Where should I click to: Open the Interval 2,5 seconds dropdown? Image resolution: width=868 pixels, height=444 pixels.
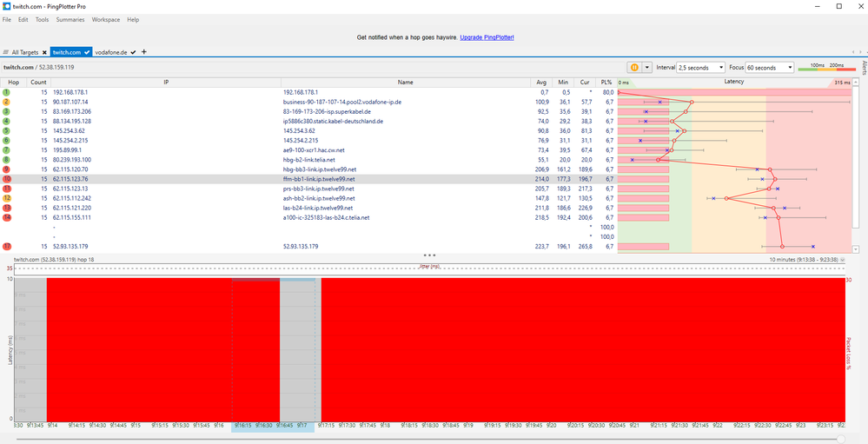click(x=701, y=67)
